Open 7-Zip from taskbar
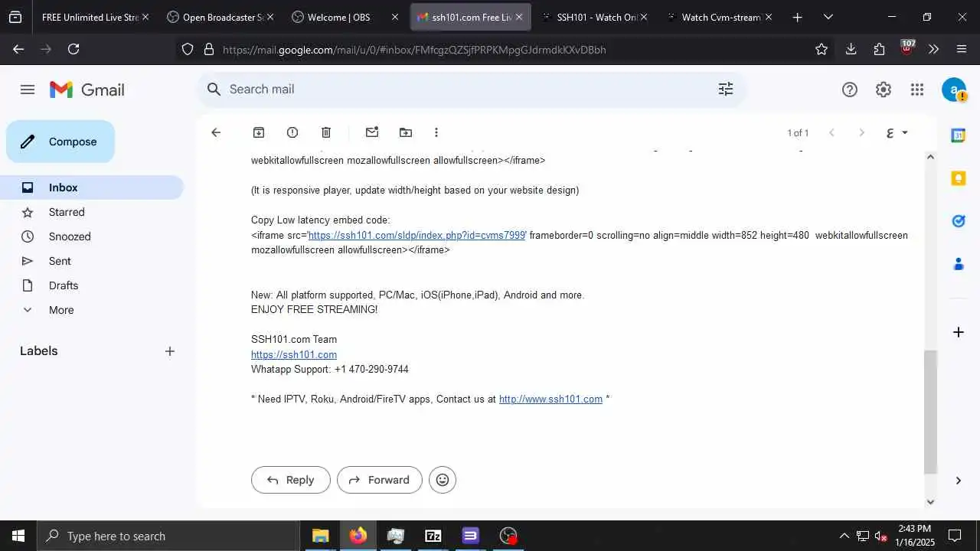 [433, 536]
